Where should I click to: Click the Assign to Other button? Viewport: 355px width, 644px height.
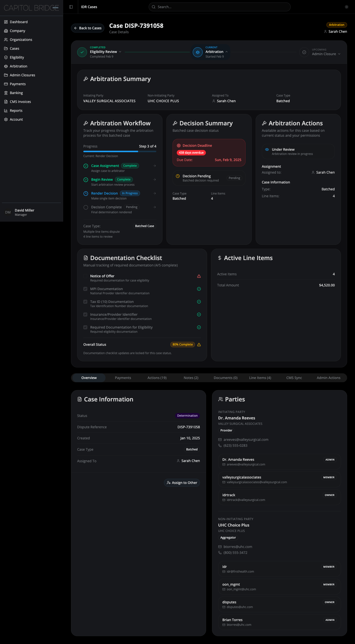(x=182, y=483)
